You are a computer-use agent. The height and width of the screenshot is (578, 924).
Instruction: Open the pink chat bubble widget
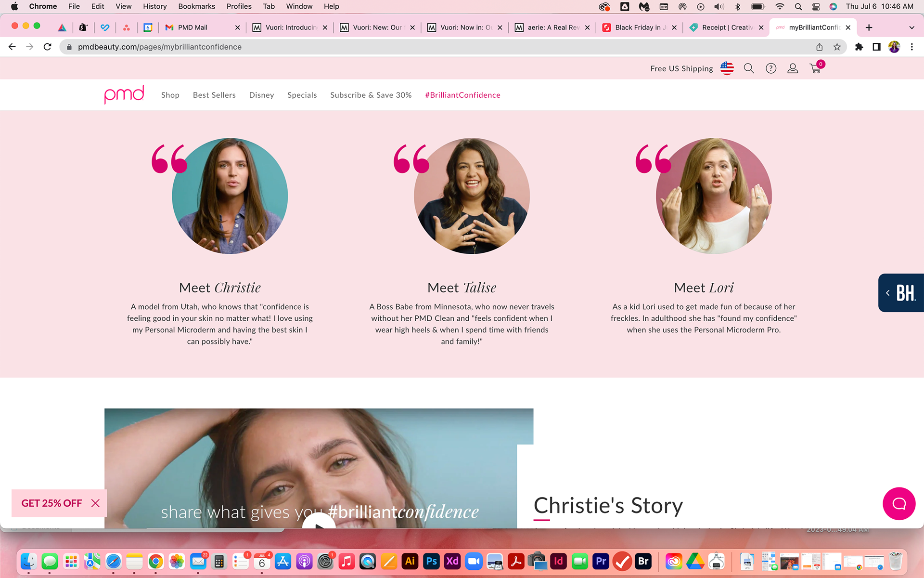pos(898,503)
